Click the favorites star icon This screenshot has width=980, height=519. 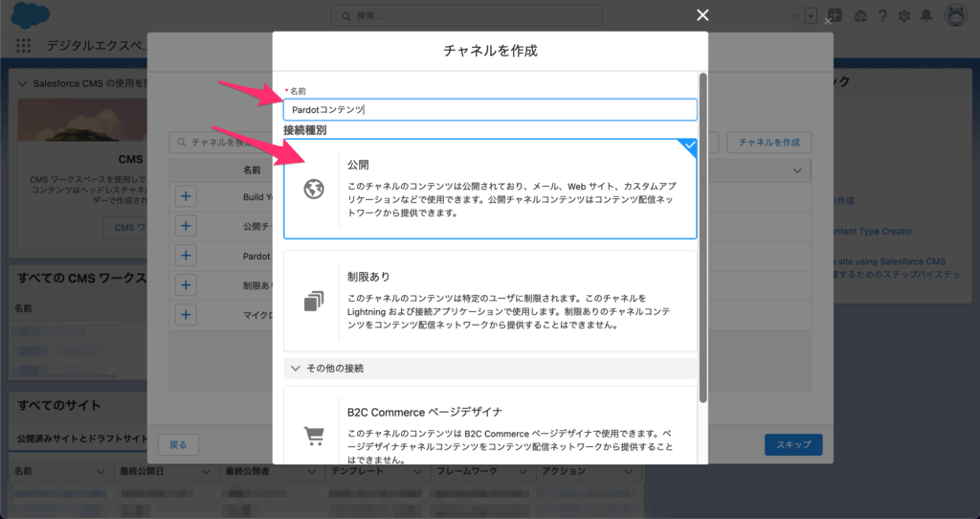click(795, 15)
